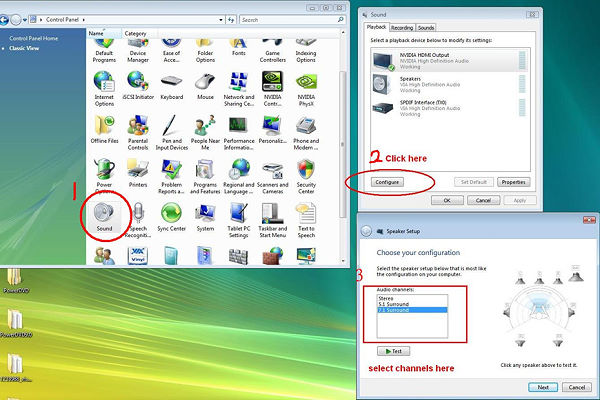Switch to the Sounds tab

(x=427, y=28)
